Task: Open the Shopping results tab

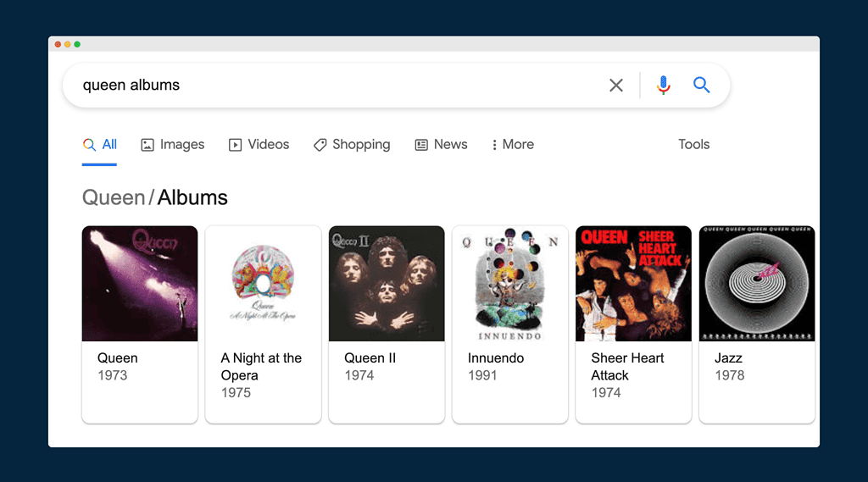Action: 352,145
